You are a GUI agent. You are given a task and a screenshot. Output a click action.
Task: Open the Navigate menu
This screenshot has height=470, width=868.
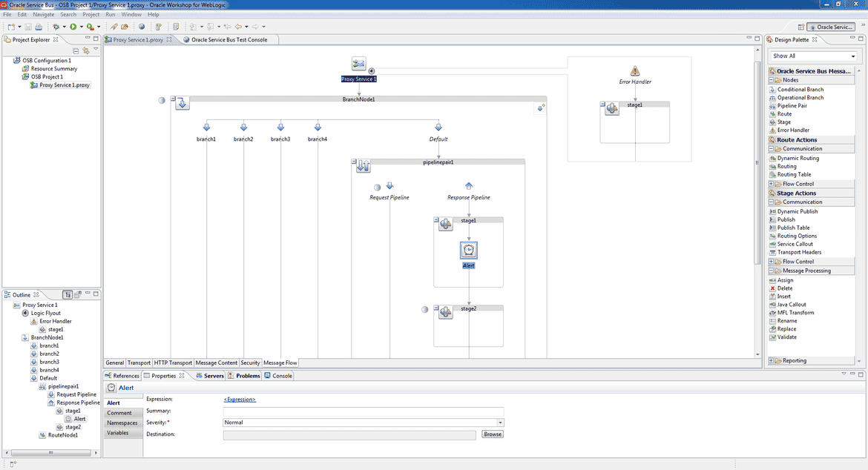point(44,14)
